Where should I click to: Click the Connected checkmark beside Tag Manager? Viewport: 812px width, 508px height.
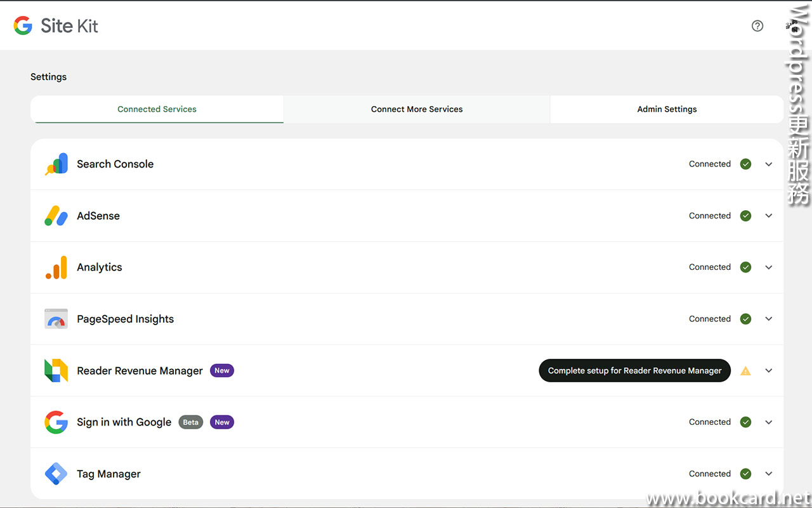click(x=745, y=474)
